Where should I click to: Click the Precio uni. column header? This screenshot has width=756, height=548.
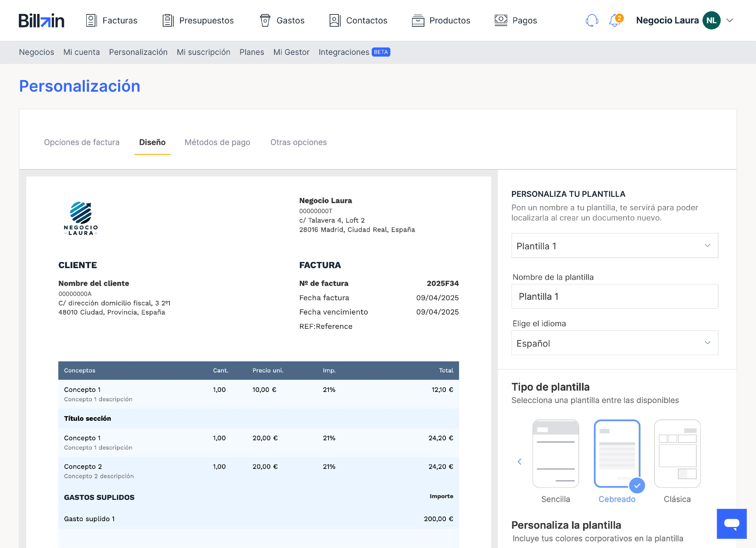point(268,370)
